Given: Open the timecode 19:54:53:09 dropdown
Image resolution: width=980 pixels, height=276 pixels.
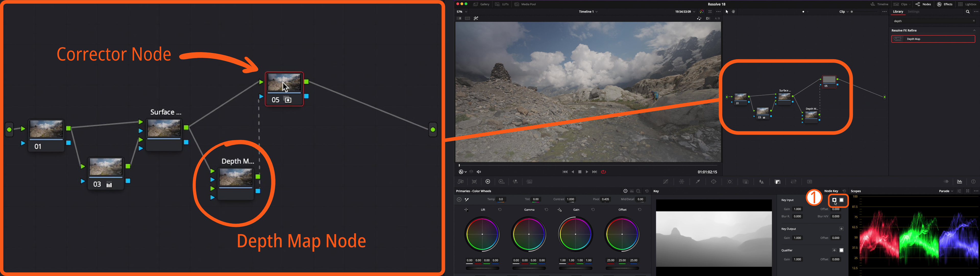Looking at the screenshot, I should tap(685, 12).
